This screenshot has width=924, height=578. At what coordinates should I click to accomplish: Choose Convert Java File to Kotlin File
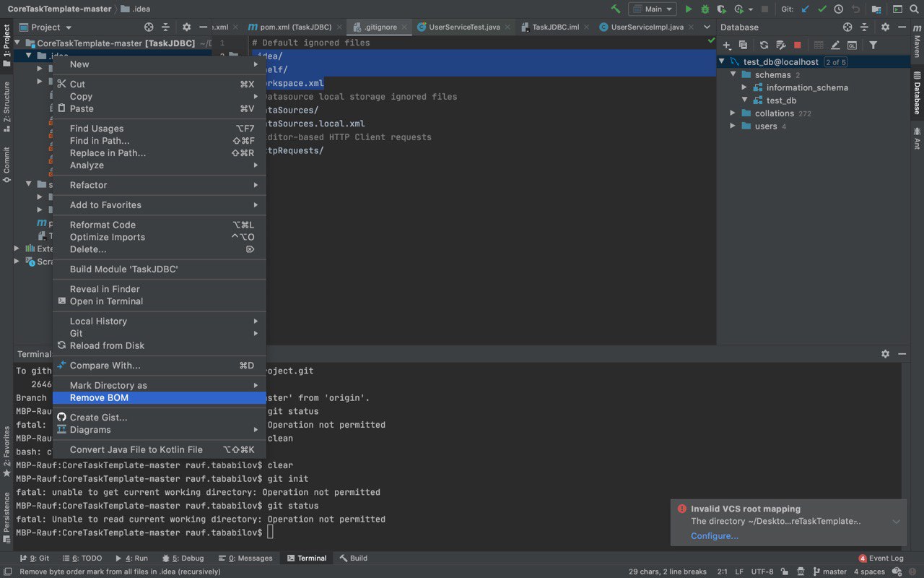160,449
